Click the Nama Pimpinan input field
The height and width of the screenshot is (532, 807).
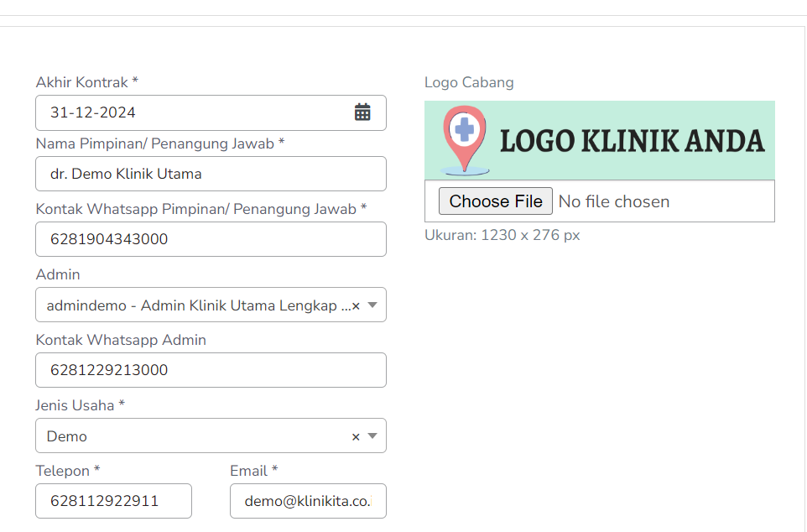(x=211, y=174)
